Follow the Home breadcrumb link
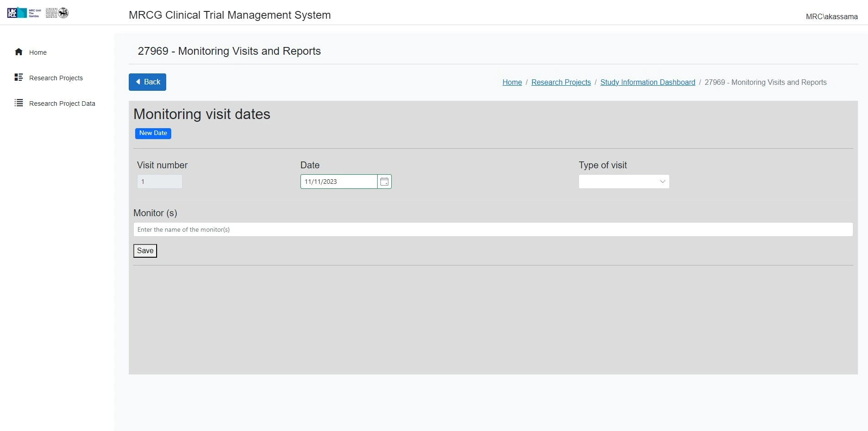The height and width of the screenshot is (431, 868). (x=512, y=83)
